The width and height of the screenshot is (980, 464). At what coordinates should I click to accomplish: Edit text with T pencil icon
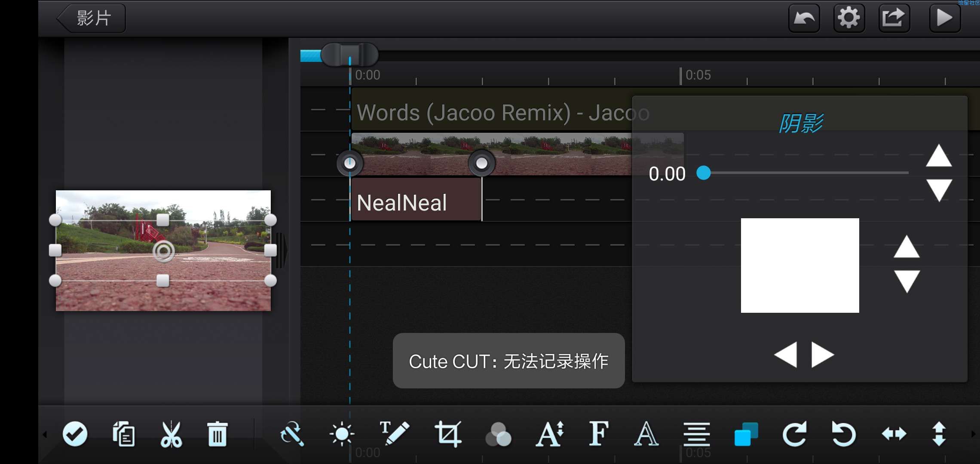[x=394, y=433]
